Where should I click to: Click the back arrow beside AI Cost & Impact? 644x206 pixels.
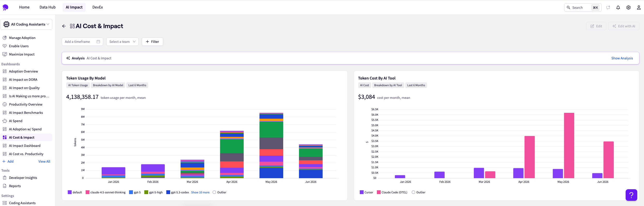click(64, 26)
